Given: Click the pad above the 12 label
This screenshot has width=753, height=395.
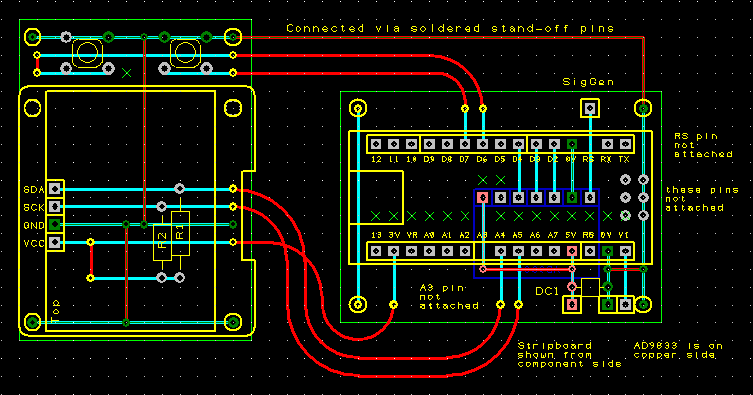Looking at the screenshot, I should point(376,144).
